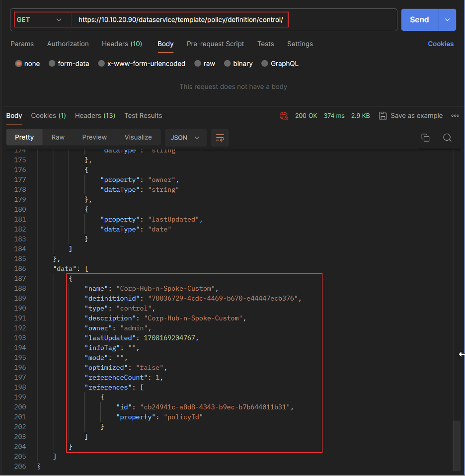The width and height of the screenshot is (465, 476).
Task: Select the none body type radio
Action: pyautogui.click(x=19, y=64)
